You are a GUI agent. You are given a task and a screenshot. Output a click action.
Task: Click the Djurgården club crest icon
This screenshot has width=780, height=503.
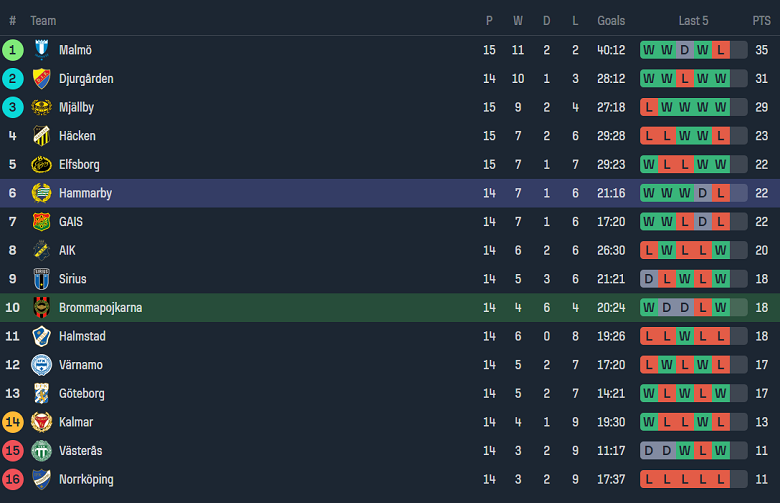pos(41,79)
